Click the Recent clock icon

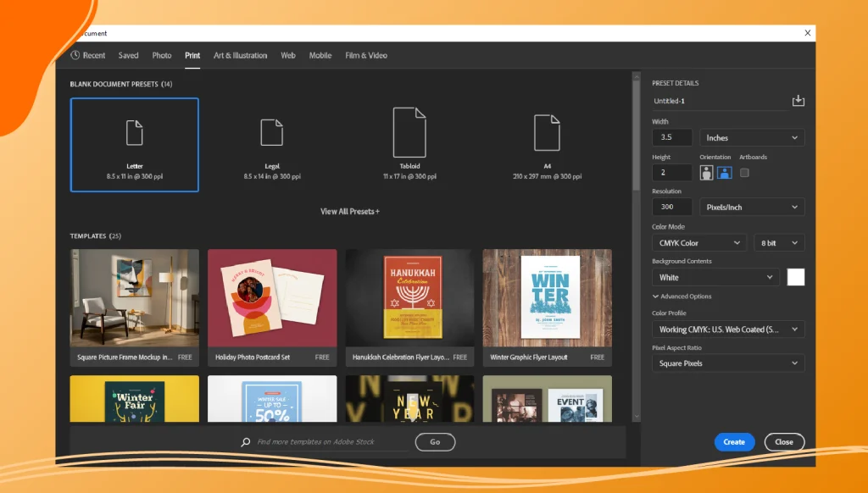(x=75, y=55)
